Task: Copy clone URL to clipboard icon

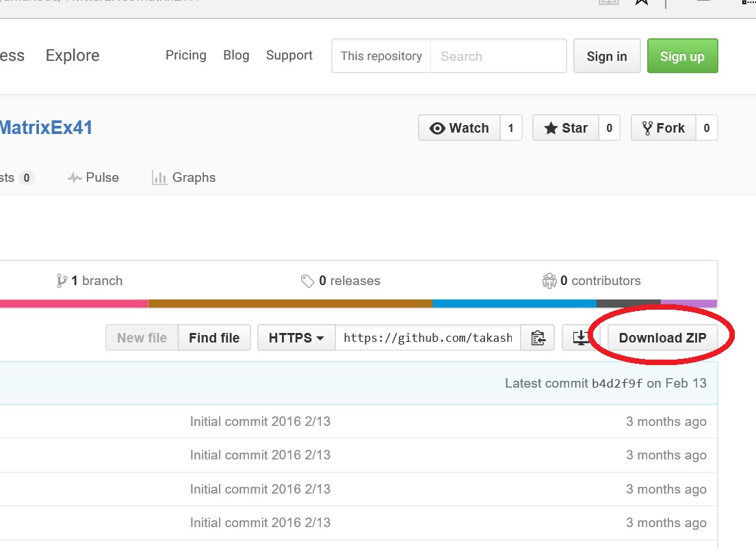Action: tap(538, 338)
